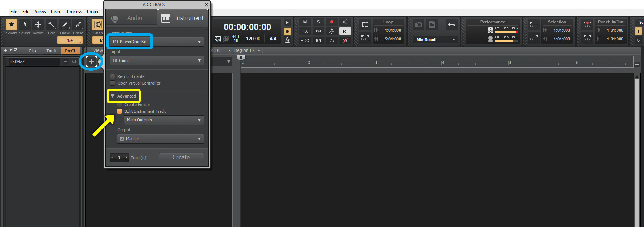Toggle loop on/off icon
644x227 pixels.
365,24
